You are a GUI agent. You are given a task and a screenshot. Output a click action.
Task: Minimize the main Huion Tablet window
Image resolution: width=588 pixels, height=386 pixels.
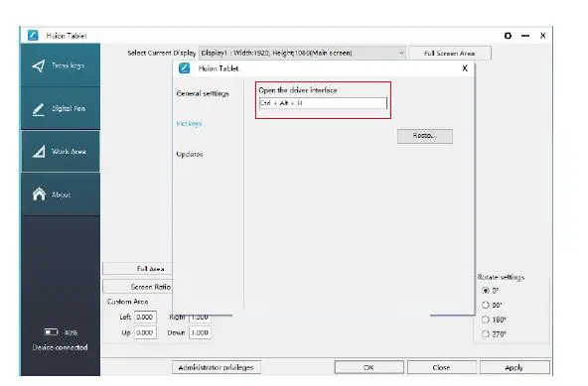525,36
